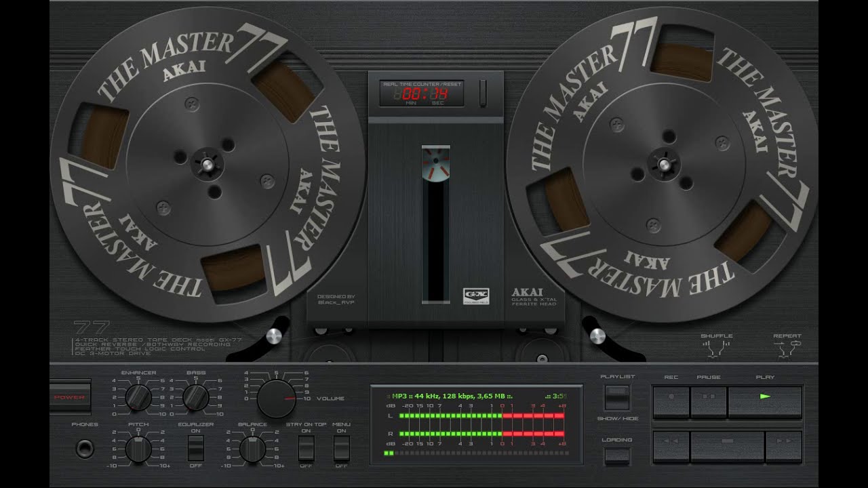Show or hide the playlist with the Playlist button
868x488 pixels.
[x=617, y=398]
